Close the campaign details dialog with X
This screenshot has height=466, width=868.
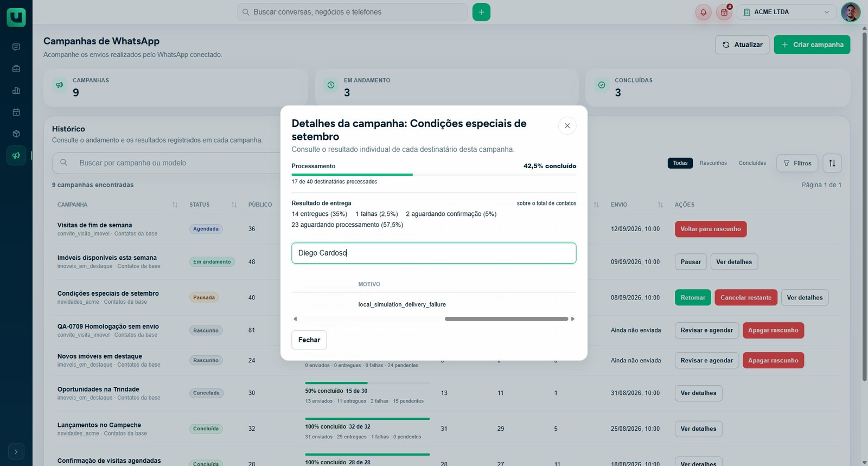(567, 126)
